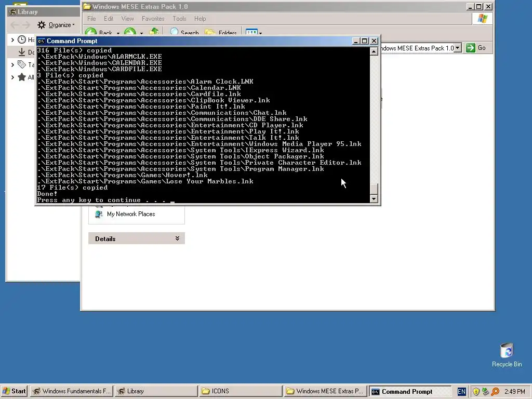Open the Views icon in Explorer toolbar
The width and height of the screenshot is (532, 399).
pos(251,32)
